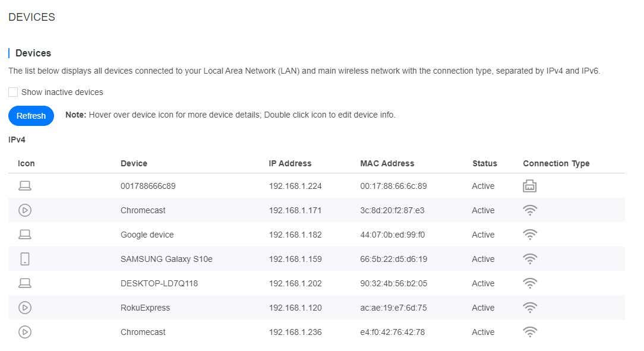Image resolution: width=644 pixels, height=351 pixels.
Task: Enable the Show inactive devices checkbox
Action: point(13,93)
